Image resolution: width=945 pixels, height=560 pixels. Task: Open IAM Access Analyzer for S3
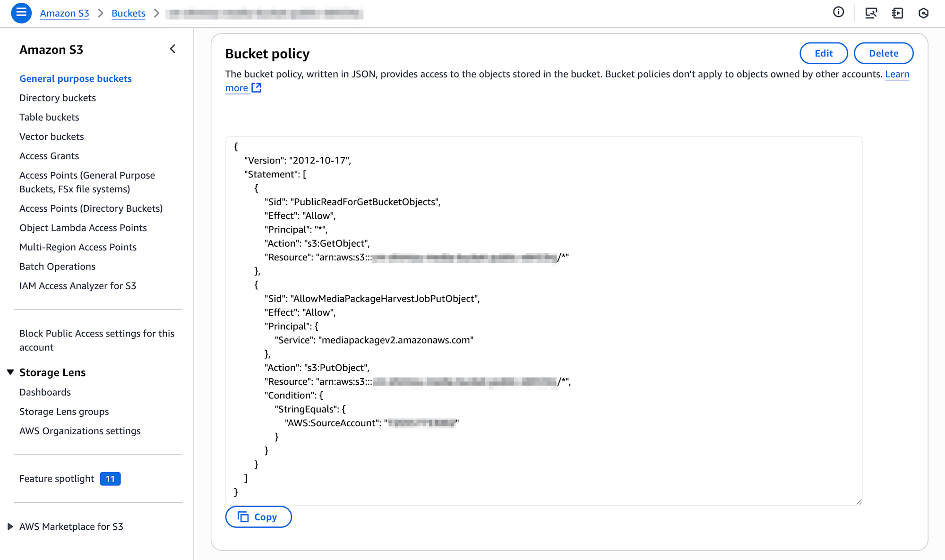[77, 286]
